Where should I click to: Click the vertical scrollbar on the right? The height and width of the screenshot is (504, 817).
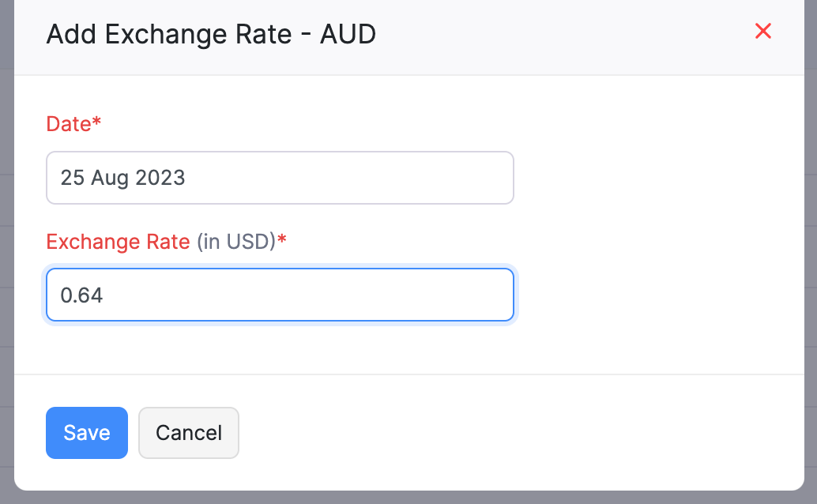(811, 237)
